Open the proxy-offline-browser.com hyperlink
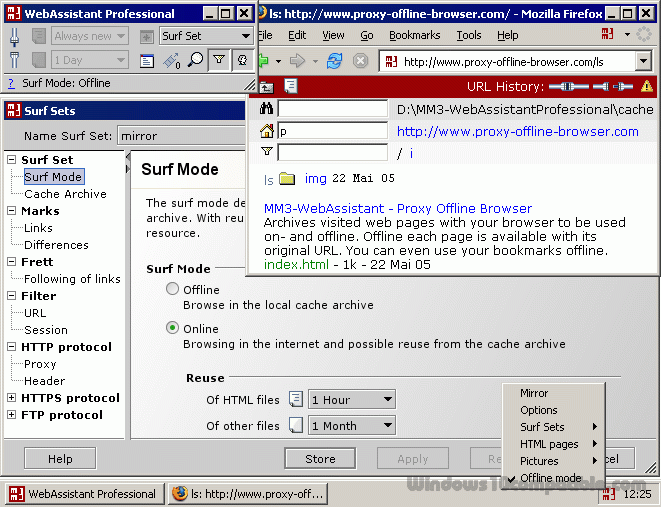 pyautogui.click(x=518, y=131)
